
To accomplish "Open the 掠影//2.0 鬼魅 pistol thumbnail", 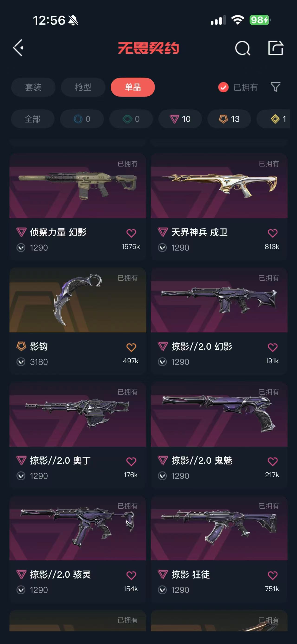I will pos(219,414).
